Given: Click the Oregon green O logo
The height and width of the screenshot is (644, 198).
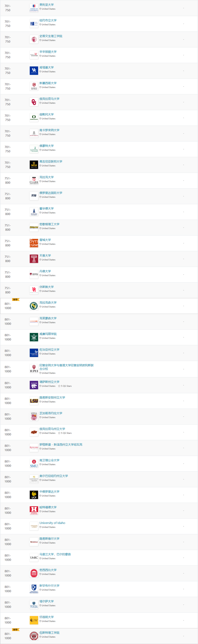Looking at the screenshot, I should point(34,118).
